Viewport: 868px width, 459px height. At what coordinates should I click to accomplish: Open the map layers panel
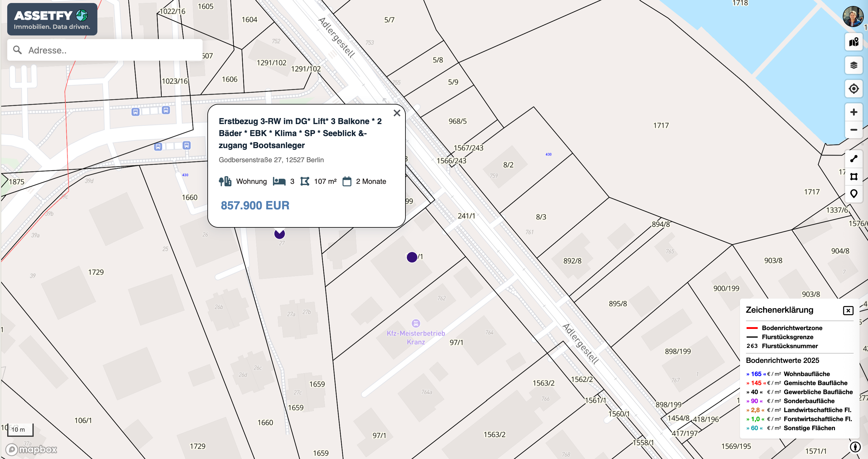(853, 65)
